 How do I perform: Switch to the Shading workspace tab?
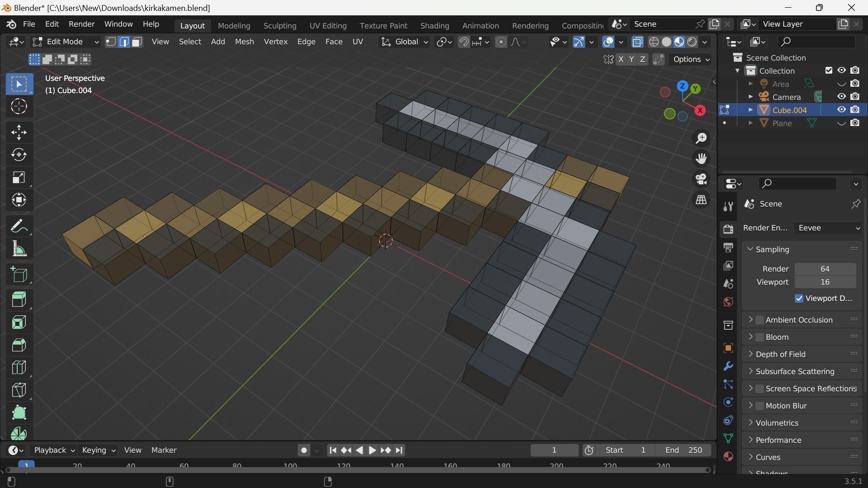pyautogui.click(x=434, y=26)
